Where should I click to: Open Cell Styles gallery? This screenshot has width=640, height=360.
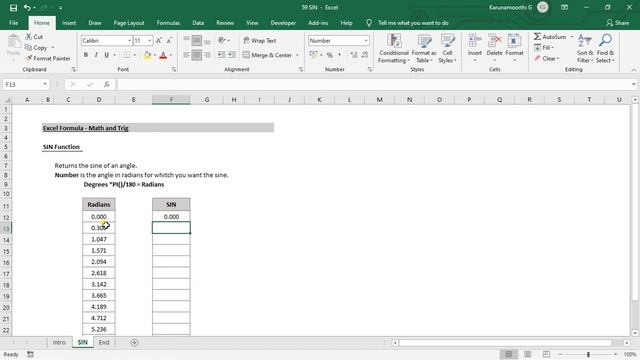pos(447,49)
